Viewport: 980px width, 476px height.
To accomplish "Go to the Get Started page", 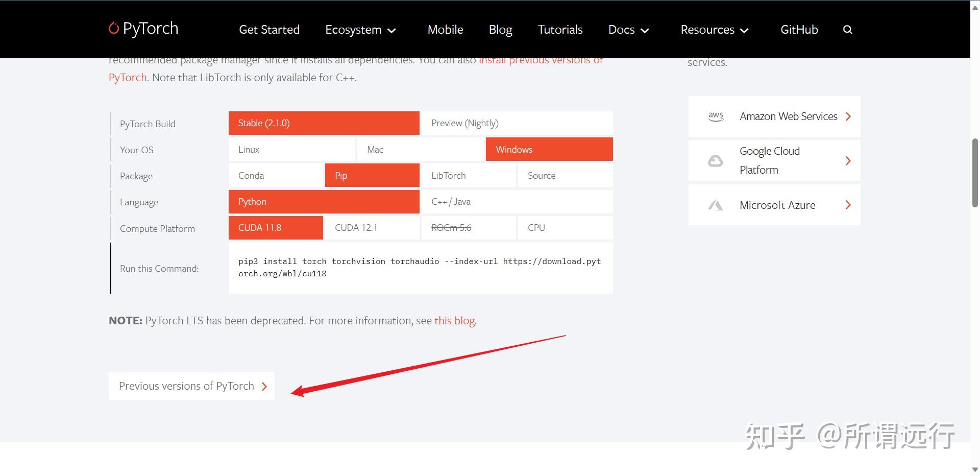I will point(269,30).
